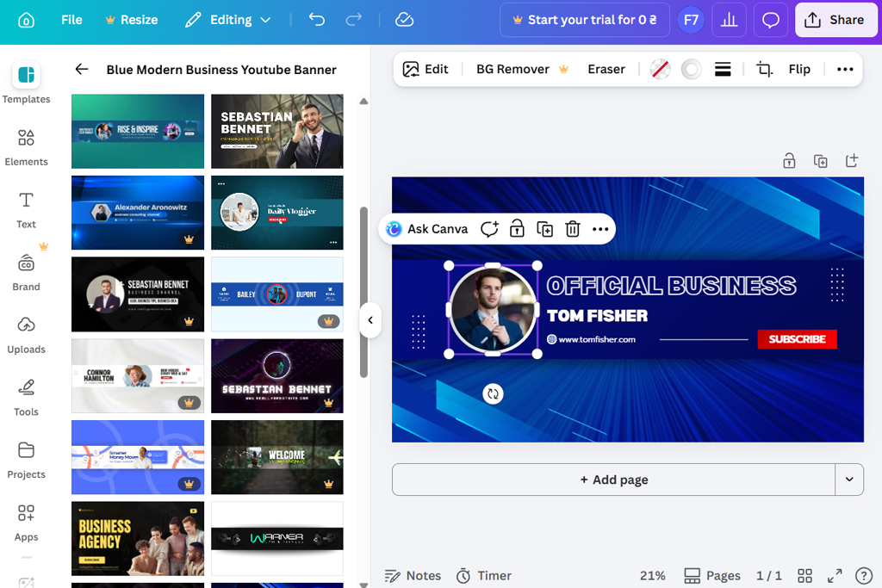Open the Projects tab

point(26,461)
